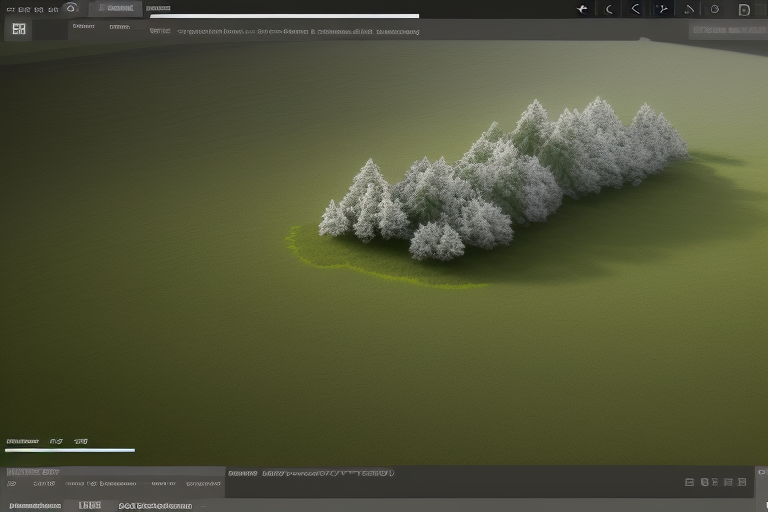Switch to the second tab beside the highlighted tab
The height and width of the screenshot is (512, 768).
click(x=158, y=9)
